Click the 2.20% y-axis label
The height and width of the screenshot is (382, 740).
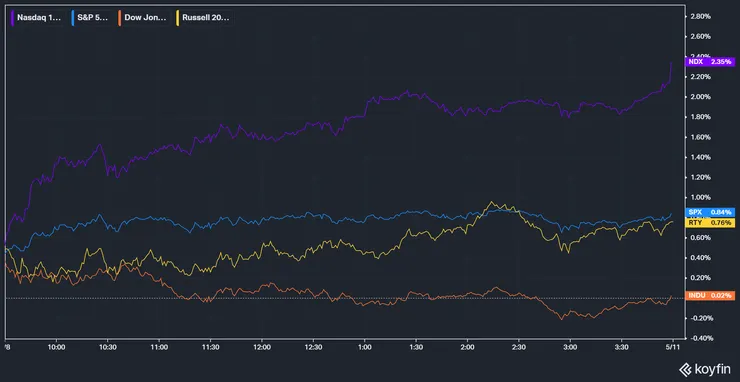701,77
